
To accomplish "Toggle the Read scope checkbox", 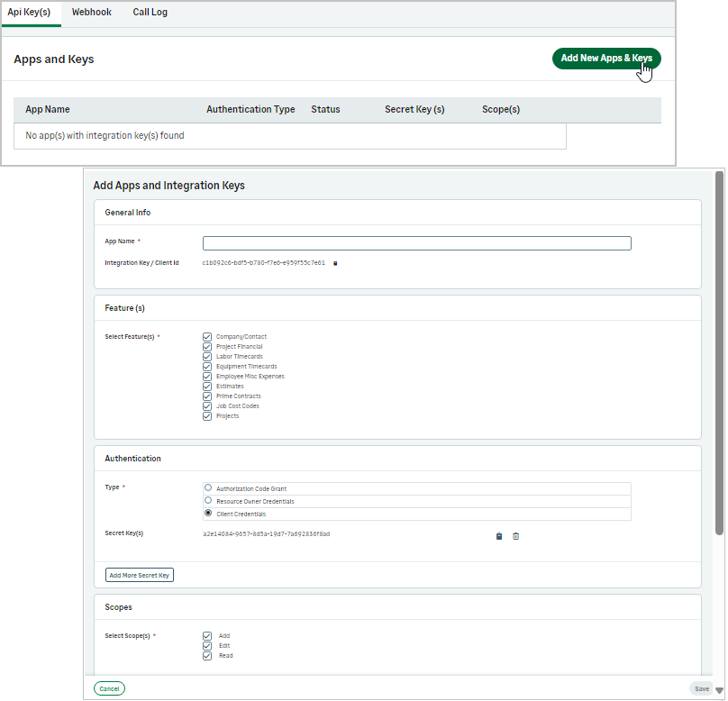I will click(207, 656).
